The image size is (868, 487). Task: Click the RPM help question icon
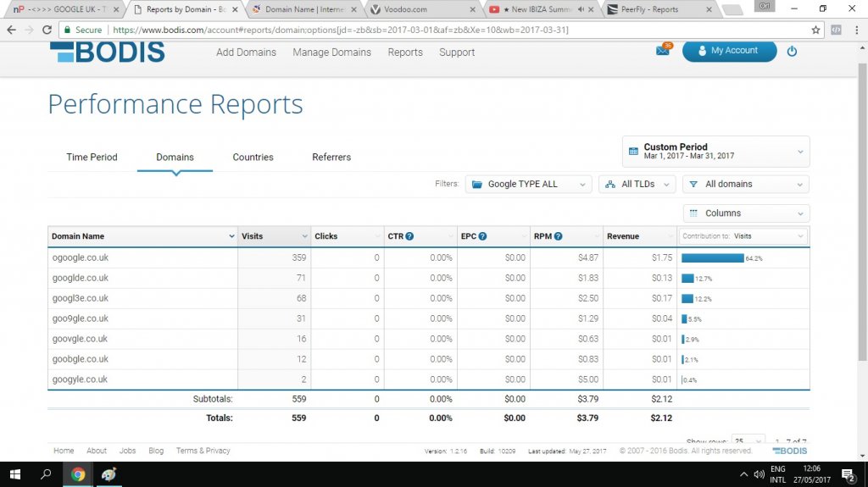(x=558, y=236)
